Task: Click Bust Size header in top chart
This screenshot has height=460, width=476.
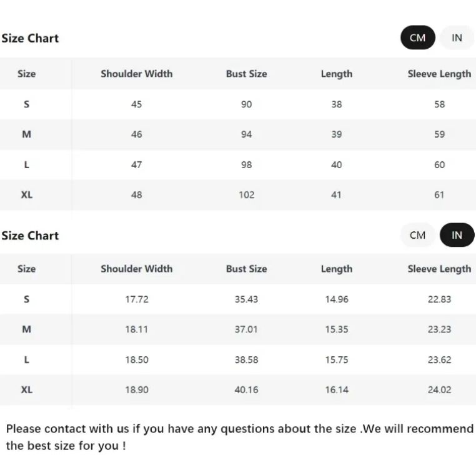Action: (247, 74)
